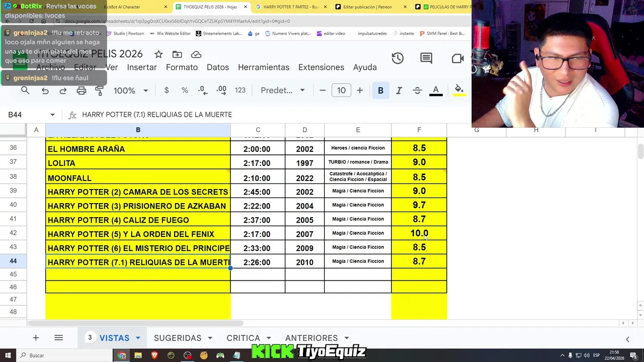This screenshot has width=644, height=362.
Task: Select year cell 2022
Action: pos(304,177)
